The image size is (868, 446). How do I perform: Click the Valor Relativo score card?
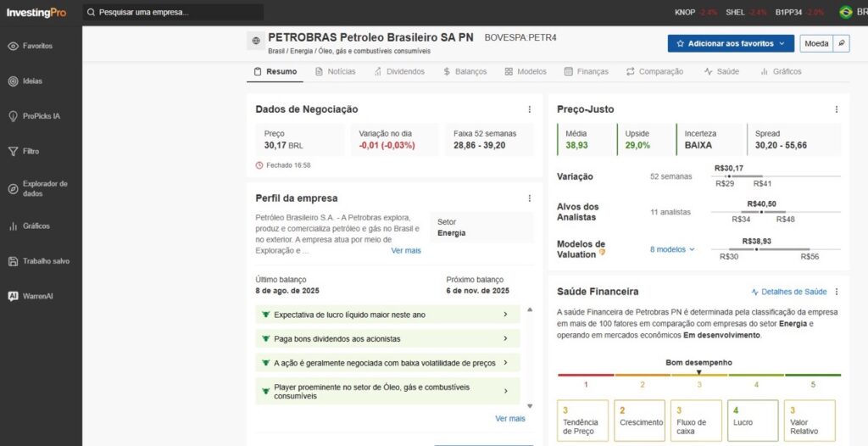[810, 421]
